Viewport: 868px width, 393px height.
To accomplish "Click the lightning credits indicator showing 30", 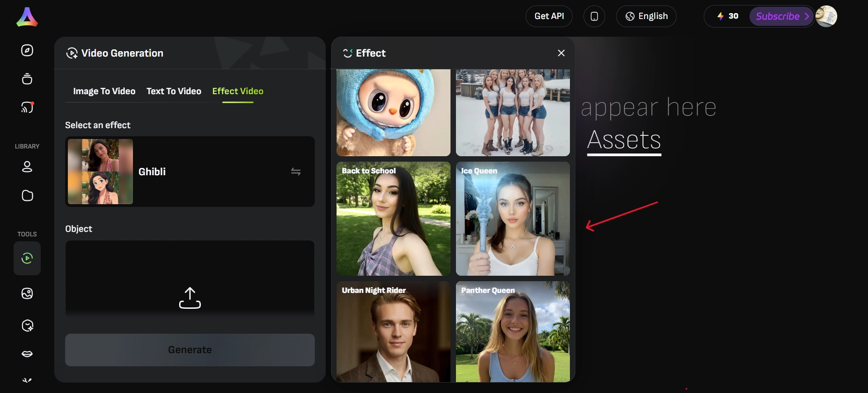I will (727, 16).
